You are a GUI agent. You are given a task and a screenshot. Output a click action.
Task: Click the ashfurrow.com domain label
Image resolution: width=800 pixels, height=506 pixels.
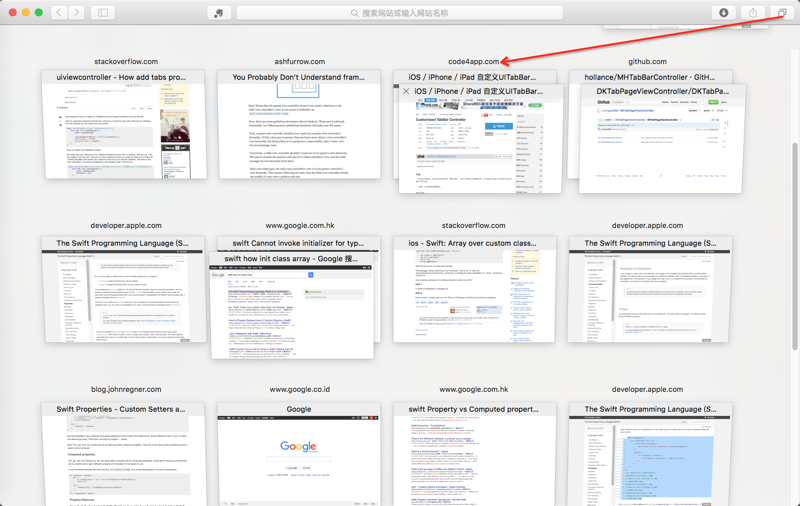(300, 61)
